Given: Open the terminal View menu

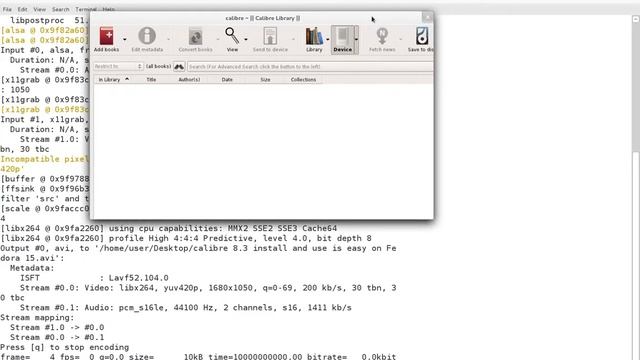Looking at the screenshot, I should click(x=40, y=9).
